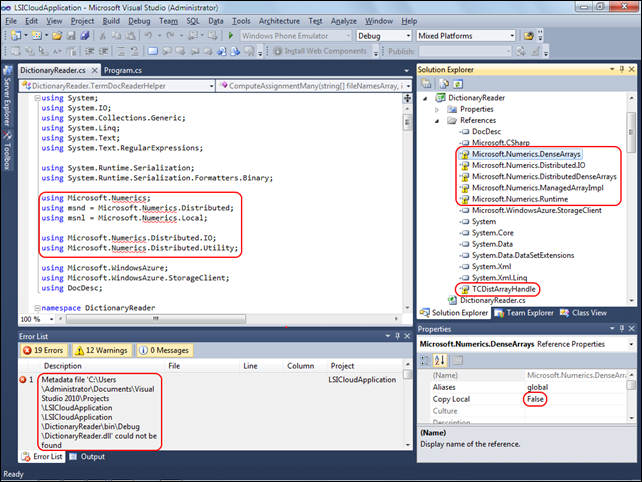The width and height of the screenshot is (642, 482).
Task: Click the editor horizontal scrollbar thumb
Action: click(156, 319)
